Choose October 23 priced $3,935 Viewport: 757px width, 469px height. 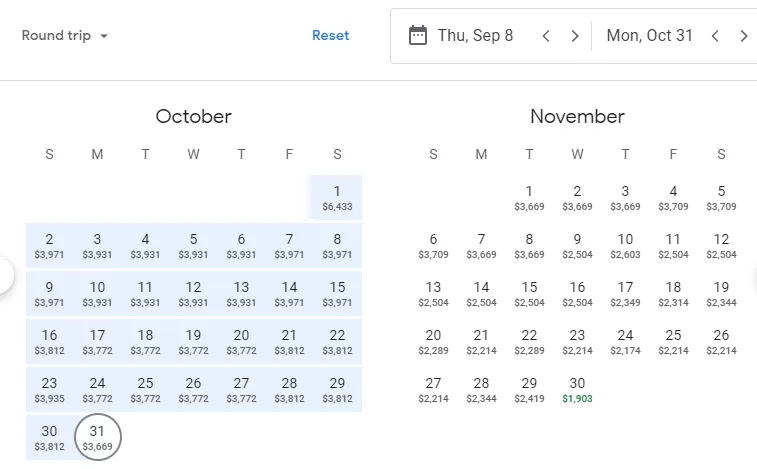(49, 390)
